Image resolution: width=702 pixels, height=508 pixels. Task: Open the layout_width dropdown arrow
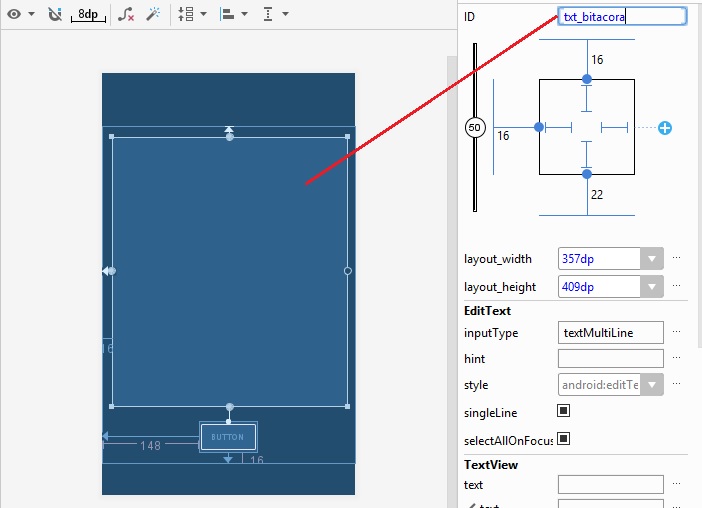pyautogui.click(x=652, y=259)
